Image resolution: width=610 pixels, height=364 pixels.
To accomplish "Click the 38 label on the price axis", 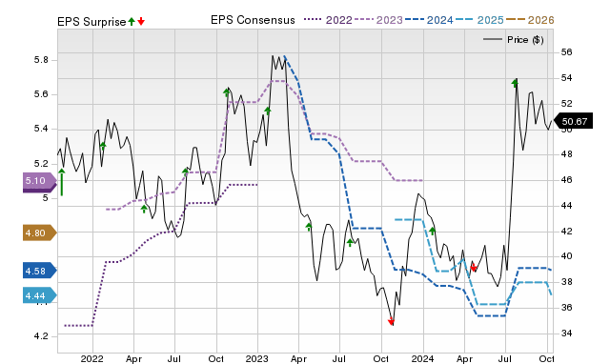I will [566, 282].
